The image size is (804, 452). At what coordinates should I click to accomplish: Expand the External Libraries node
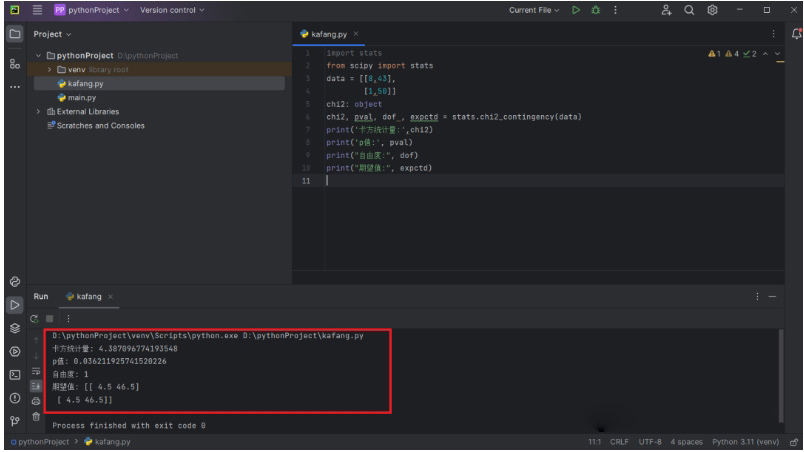tap(38, 111)
